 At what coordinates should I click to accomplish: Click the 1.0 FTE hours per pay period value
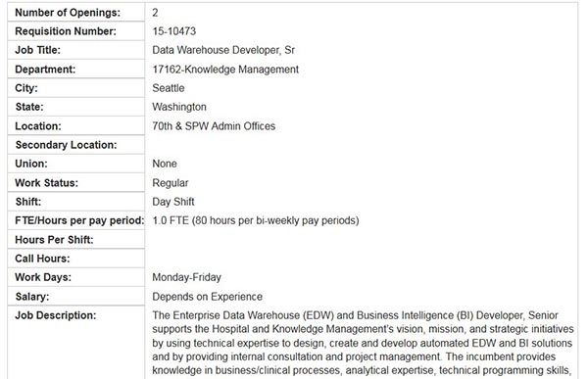point(256,220)
